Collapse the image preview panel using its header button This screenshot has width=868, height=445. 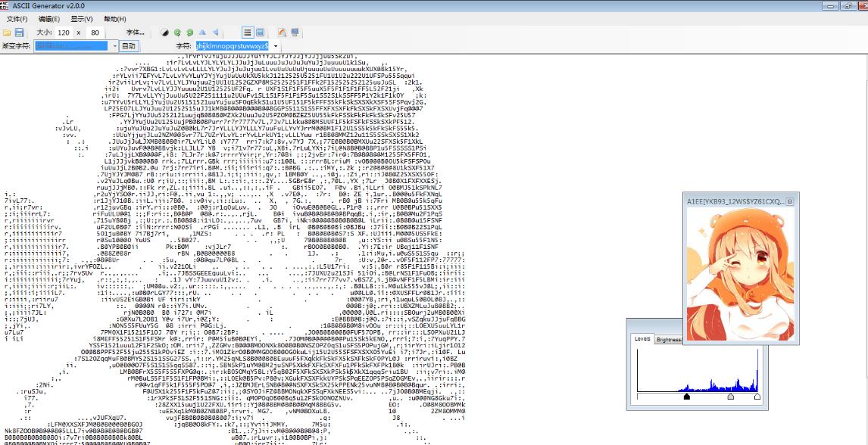pyautogui.click(x=789, y=202)
